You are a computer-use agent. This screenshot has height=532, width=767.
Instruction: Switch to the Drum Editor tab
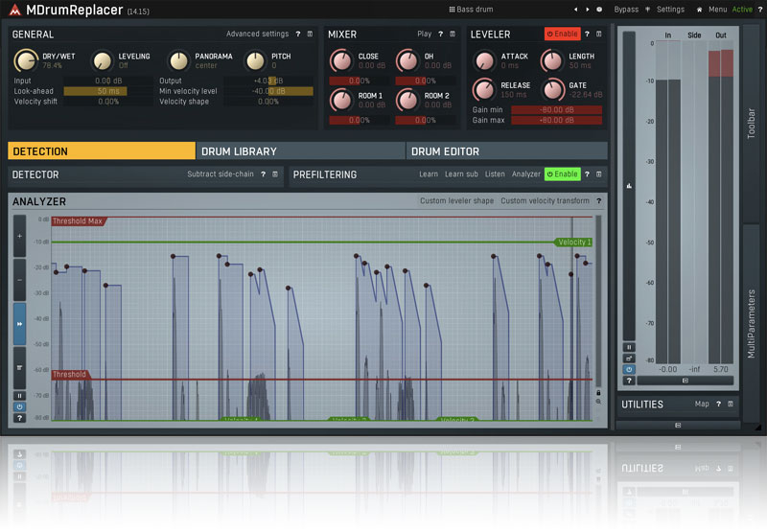tap(506, 150)
